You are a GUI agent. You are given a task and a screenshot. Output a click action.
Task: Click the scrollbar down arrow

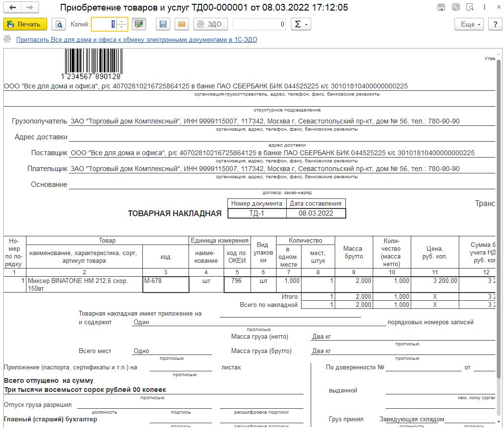(x=499, y=422)
